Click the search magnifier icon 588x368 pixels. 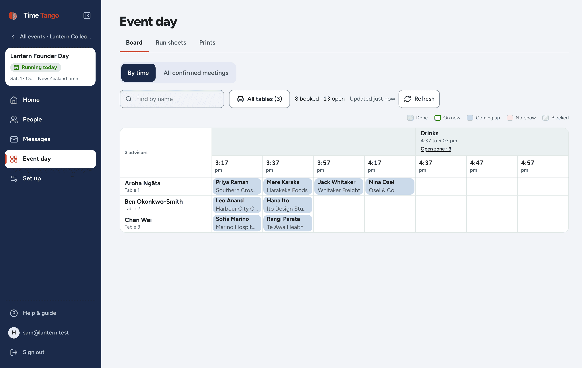(129, 99)
